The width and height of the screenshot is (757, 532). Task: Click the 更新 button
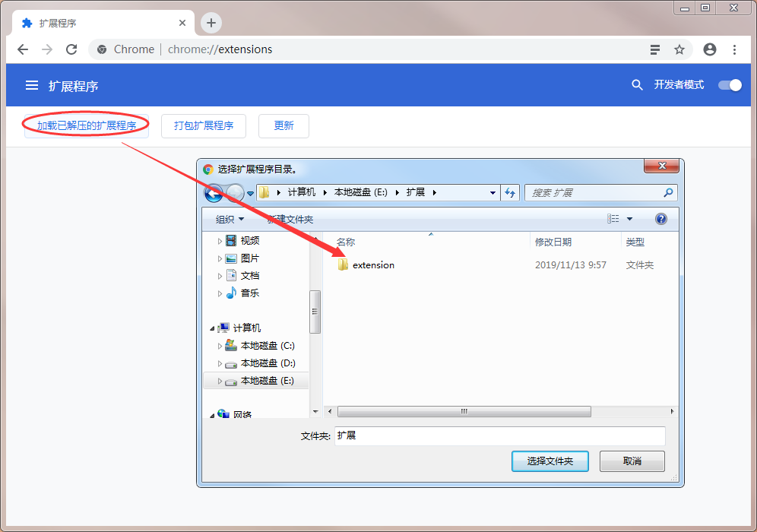click(284, 126)
